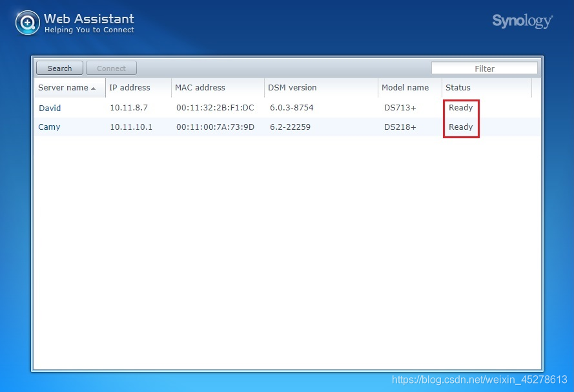Select the David server row
This screenshot has width=574, height=392.
tap(287, 108)
